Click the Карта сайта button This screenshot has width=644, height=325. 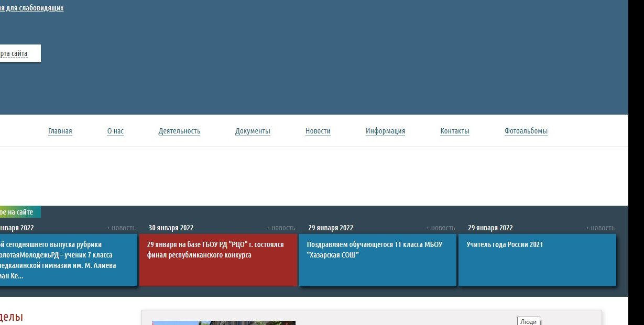tap(16, 53)
